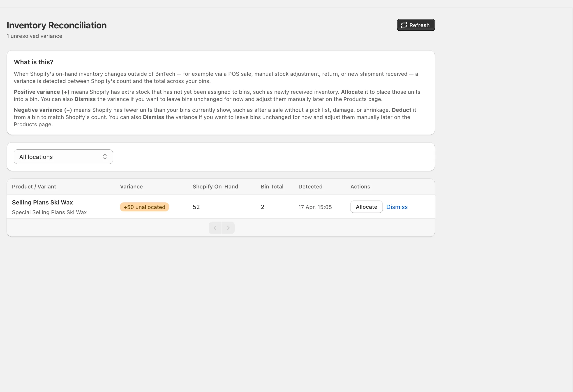Select the variance row for Special Selling Plans Ski Wax
The height and width of the screenshot is (392, 573).
pyautogui.click(x=49, y=212)
